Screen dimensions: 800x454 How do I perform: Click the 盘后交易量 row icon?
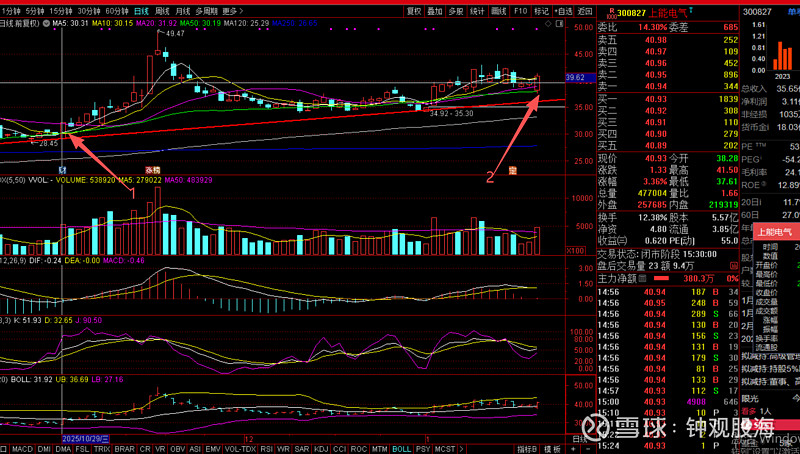[734, 266]
